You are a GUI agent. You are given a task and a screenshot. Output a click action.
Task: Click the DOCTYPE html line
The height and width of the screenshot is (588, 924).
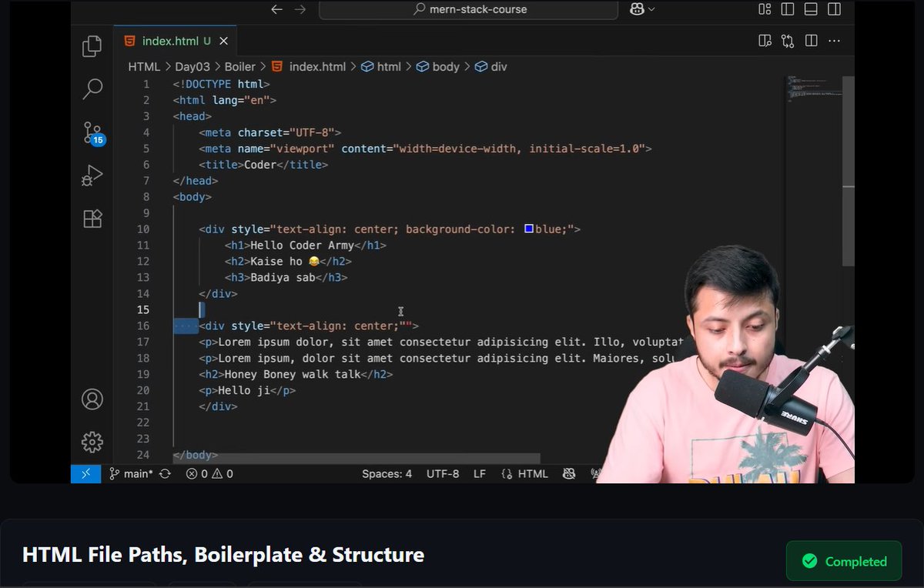[221, 84]
